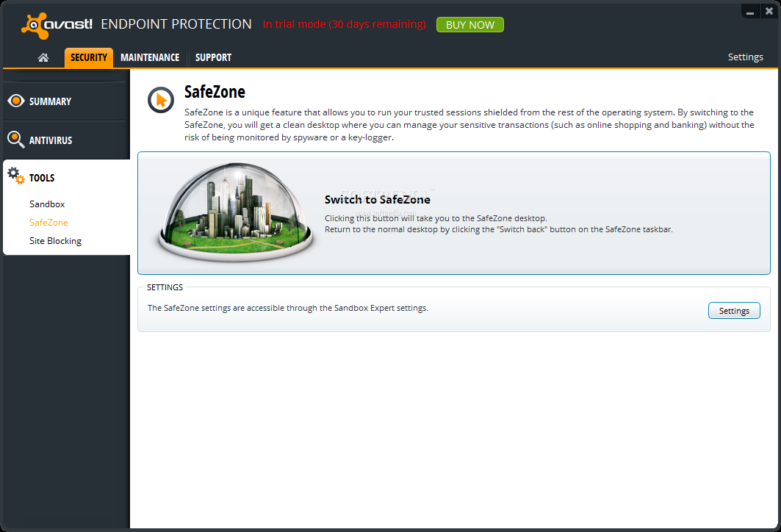781x532 pixels.
Task: Click the green Buy Now button
Action: click(469, 25)
